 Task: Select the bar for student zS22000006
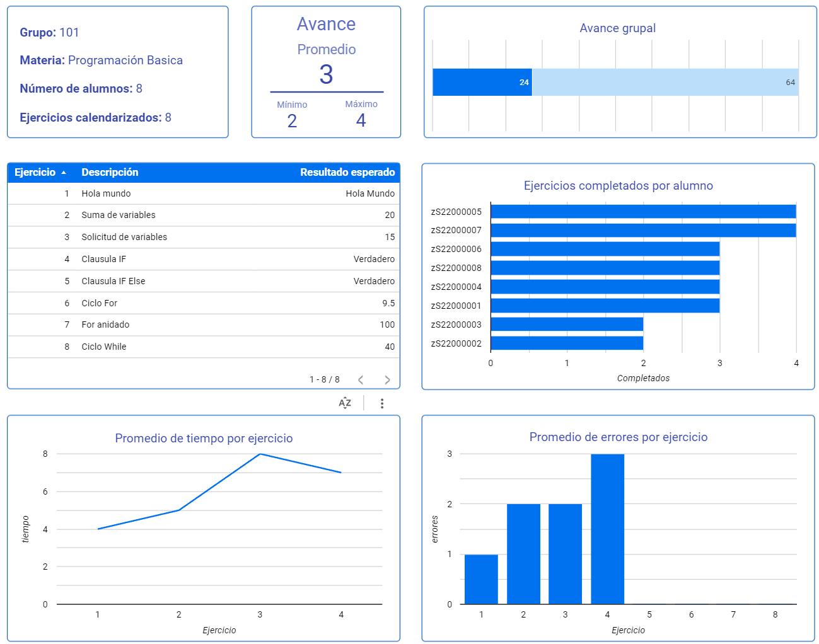[x=605, y=249]
